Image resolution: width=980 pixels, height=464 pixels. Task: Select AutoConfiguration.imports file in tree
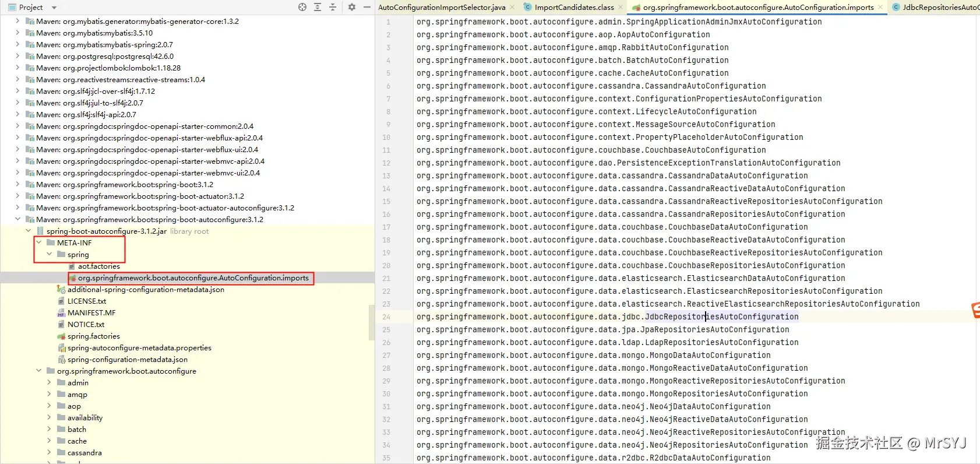pyautogui.click(x=193, y=278)
